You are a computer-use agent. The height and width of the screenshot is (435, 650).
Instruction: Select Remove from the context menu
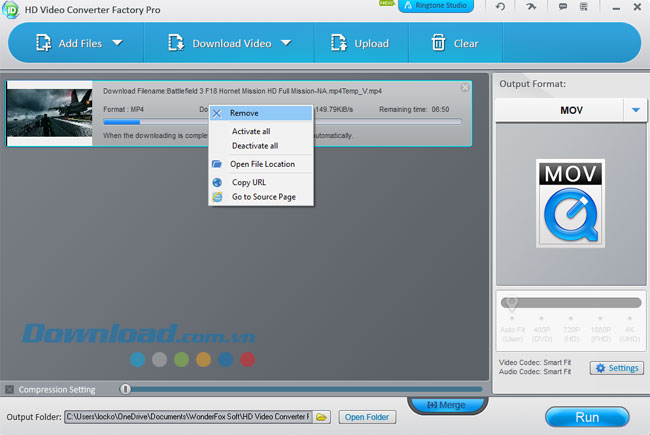pyautogui.click(x=261, y=113)
